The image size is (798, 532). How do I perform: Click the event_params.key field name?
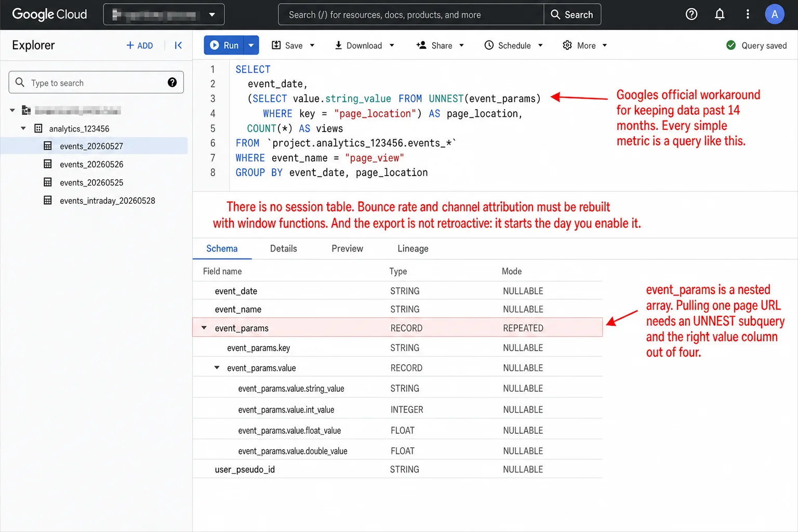tap(258, 348)
